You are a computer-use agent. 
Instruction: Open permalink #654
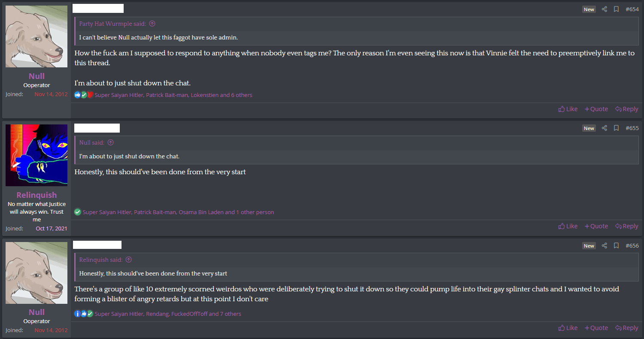(632, 9)
